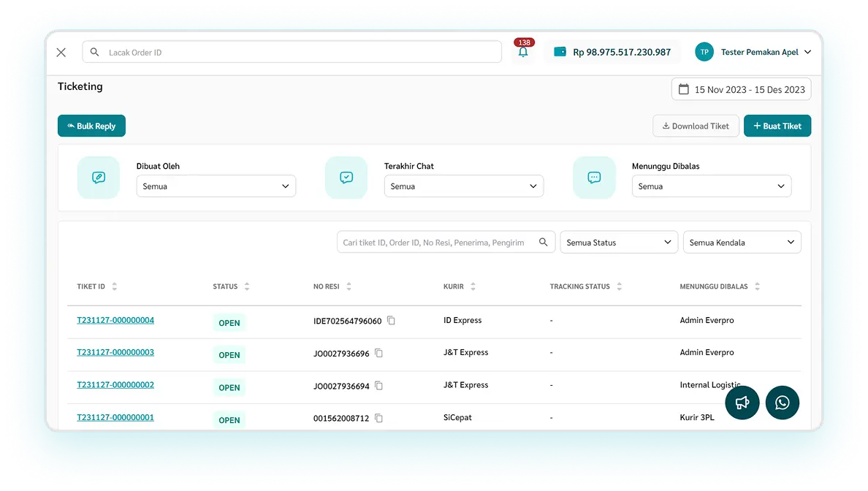Click the Buat Tiket button
The width and height of the screenshot is (868, 491).
click(x=777, y=126)
